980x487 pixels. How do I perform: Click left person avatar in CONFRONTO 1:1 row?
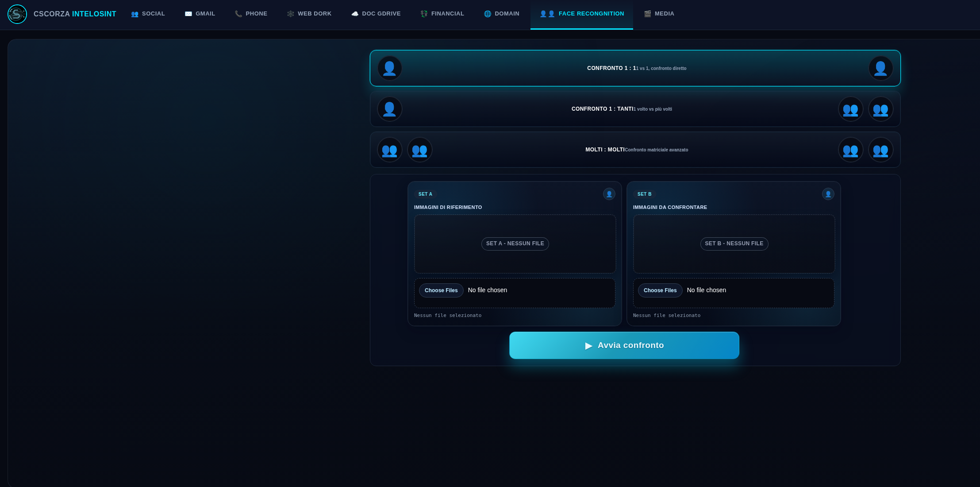[389, 68]
